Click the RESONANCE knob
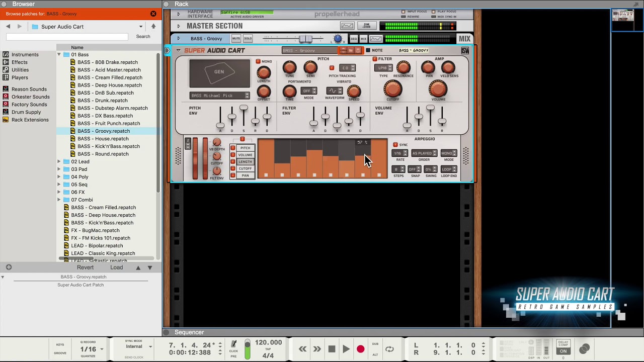The image size is (644, 362). pyautogui.click(x=403, y=67)
